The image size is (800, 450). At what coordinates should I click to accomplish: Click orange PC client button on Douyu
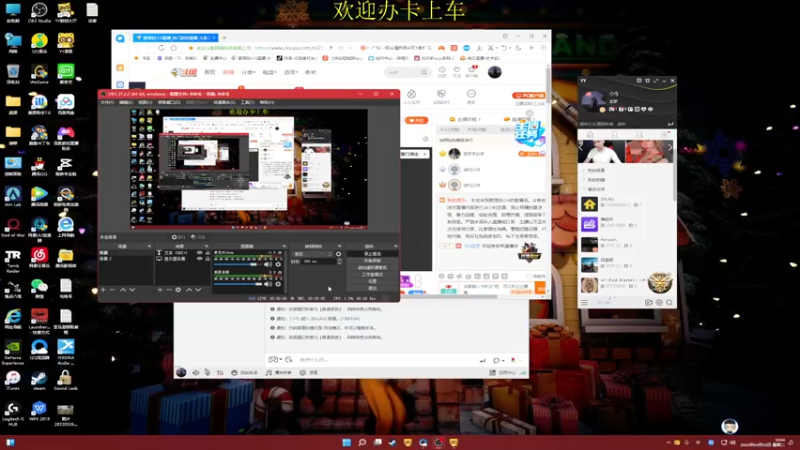[529, 95]
